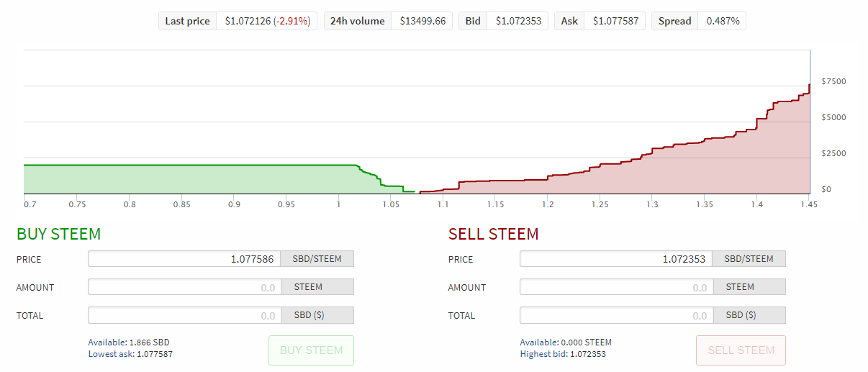This screenshot has height=372, width=868.
Task: Select the Buy Steem total field
Action: coord(184,315)
